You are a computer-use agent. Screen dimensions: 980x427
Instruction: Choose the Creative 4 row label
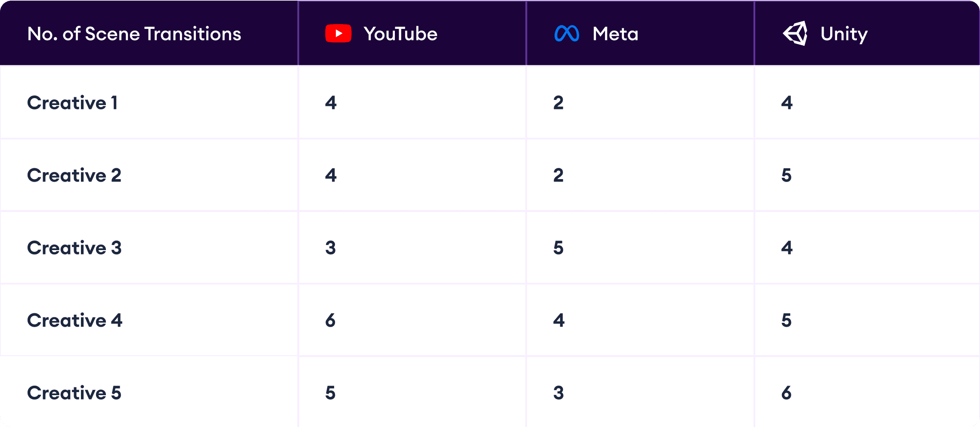[x=74, y=320]
